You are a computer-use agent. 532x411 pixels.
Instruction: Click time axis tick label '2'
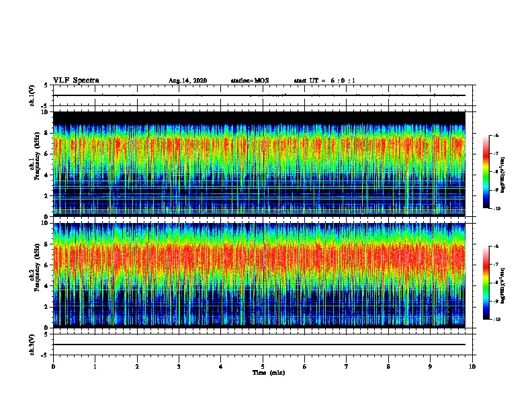137,367
